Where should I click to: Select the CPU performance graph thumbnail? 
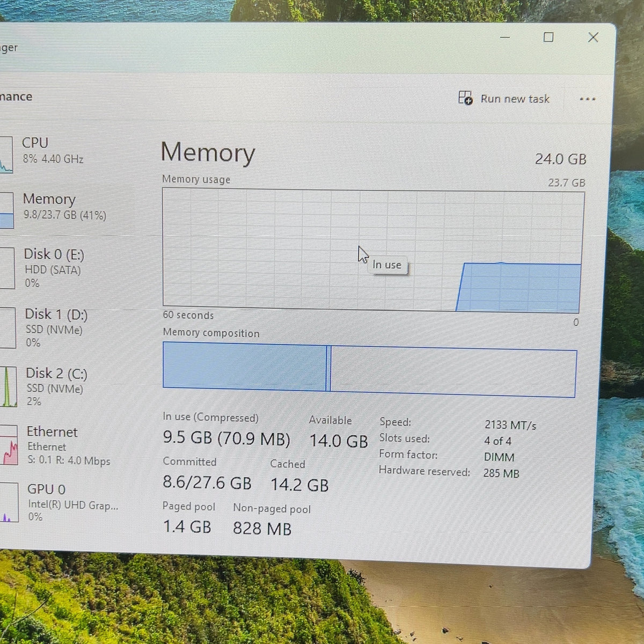[x=6, y=155]
